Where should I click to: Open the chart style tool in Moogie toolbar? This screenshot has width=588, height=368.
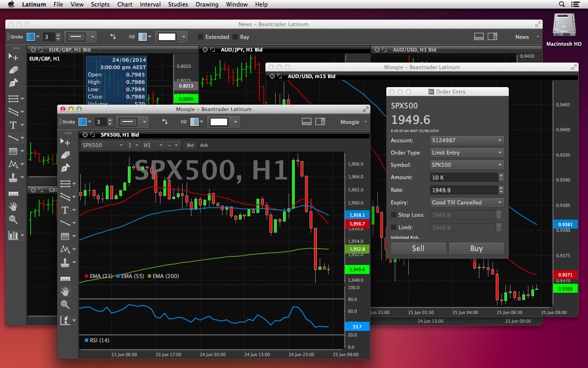click(x=65, y=320)
